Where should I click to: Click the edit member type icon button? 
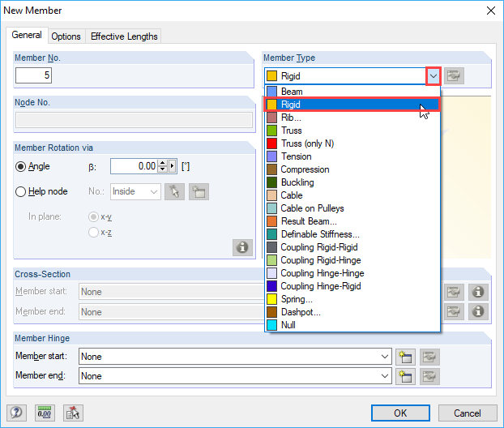click(x=454, y=76)
